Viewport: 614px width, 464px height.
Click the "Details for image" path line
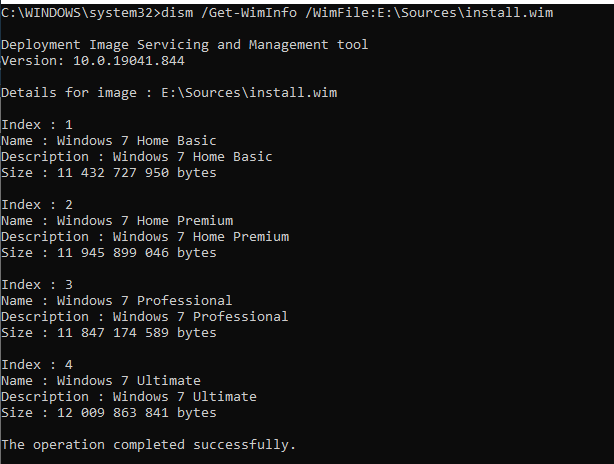[169, 93]
